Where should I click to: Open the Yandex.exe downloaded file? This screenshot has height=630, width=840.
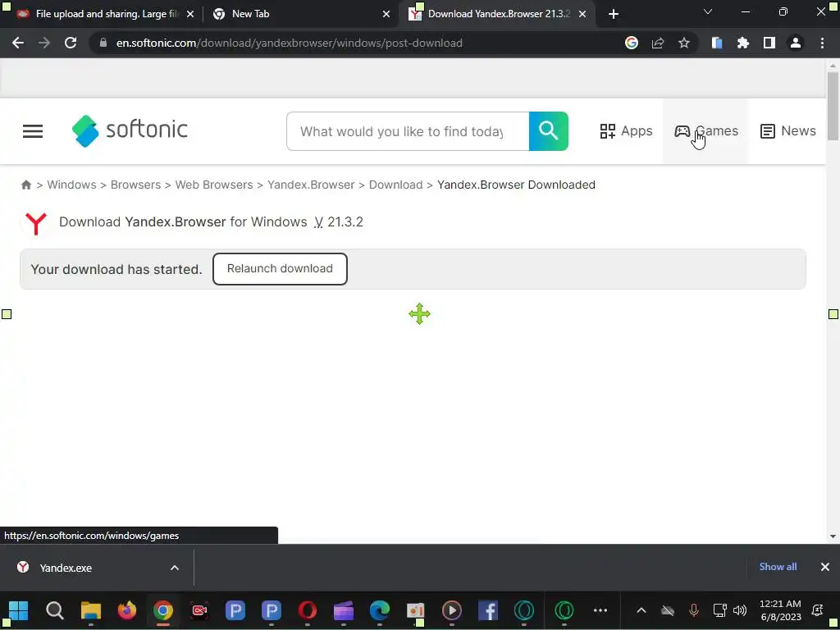click(x=66, y=568)
